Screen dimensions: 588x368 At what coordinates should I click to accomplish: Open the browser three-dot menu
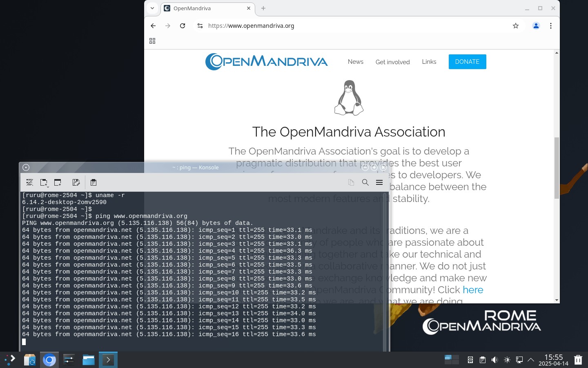click(551, 26)
